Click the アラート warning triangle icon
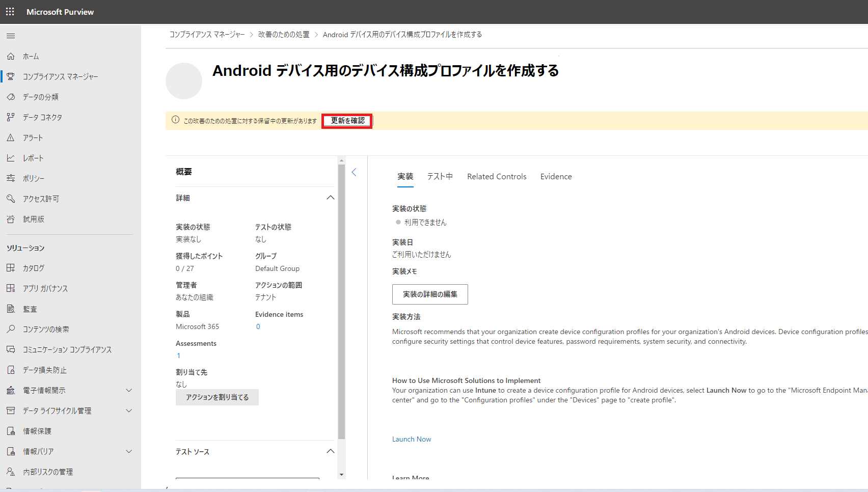868x492 pixels. pos(11,138)
